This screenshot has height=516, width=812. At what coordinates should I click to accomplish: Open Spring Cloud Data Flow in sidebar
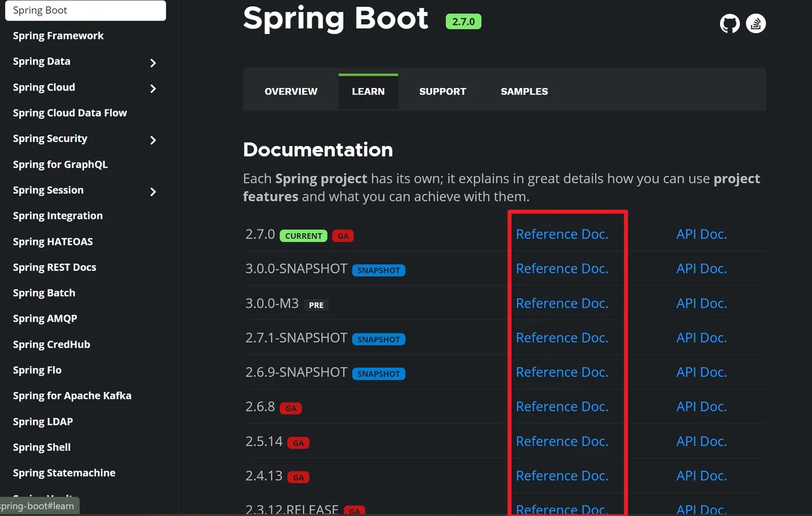[x=70, y=113]
